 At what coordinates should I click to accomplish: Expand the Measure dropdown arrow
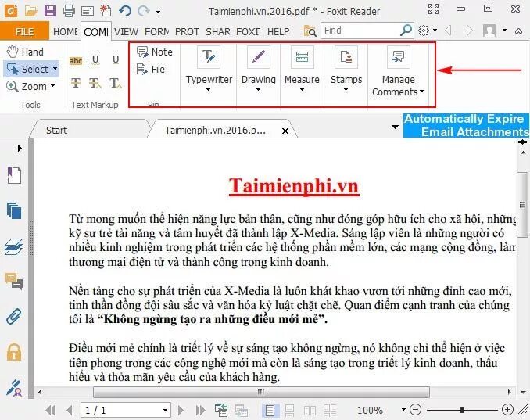[x=302, y=90]
